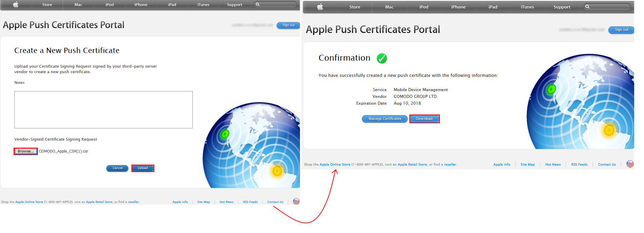
Task: Open Mac menu on Create Push Certificate page
Action: click(x=78, y=5)
